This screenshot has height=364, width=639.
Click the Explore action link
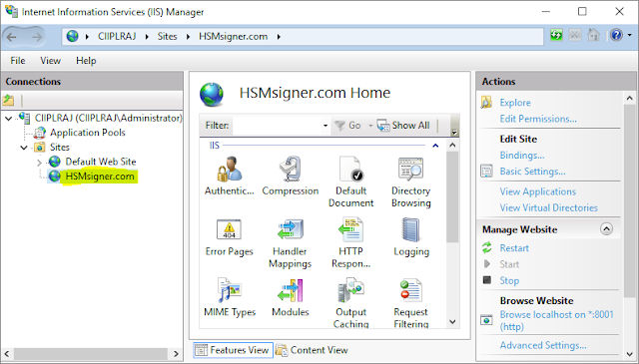(515, 103)
